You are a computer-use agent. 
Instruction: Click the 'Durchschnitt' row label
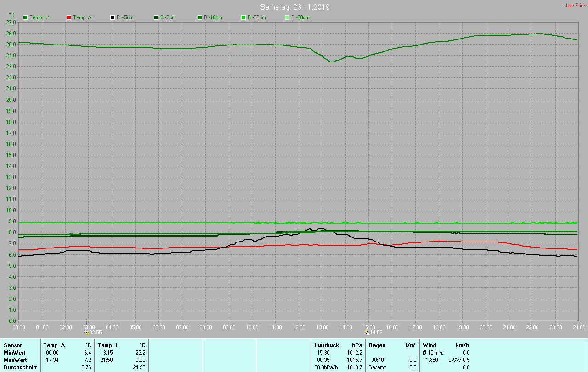point(20,367)
